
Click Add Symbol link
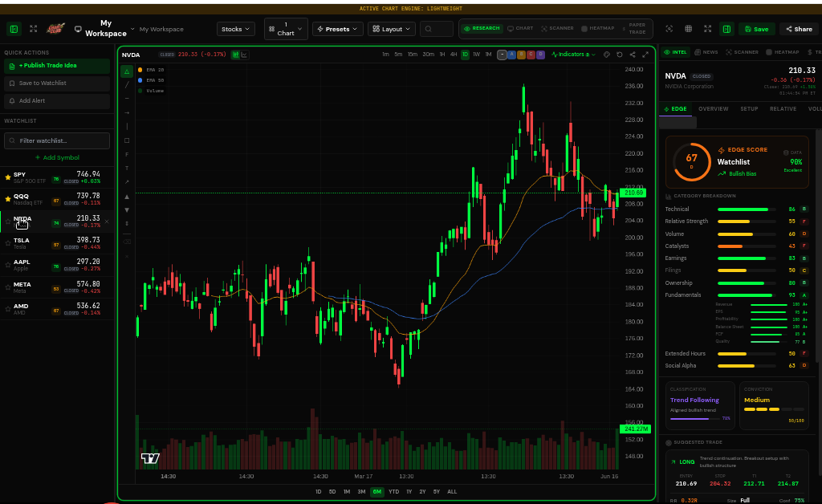(x=57, y=157)
